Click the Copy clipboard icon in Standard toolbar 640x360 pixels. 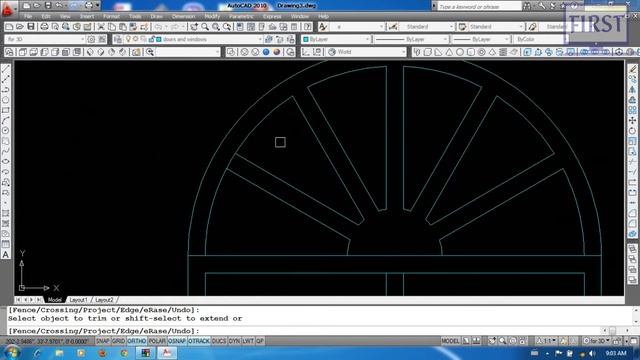[x=112, y=27]
